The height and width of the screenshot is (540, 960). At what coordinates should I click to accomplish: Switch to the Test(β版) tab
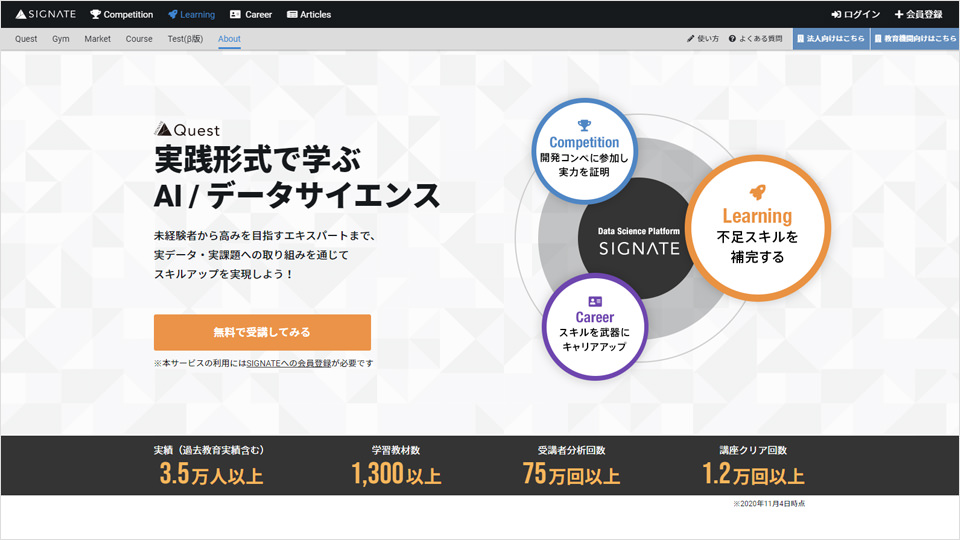(x=185, y=39)
